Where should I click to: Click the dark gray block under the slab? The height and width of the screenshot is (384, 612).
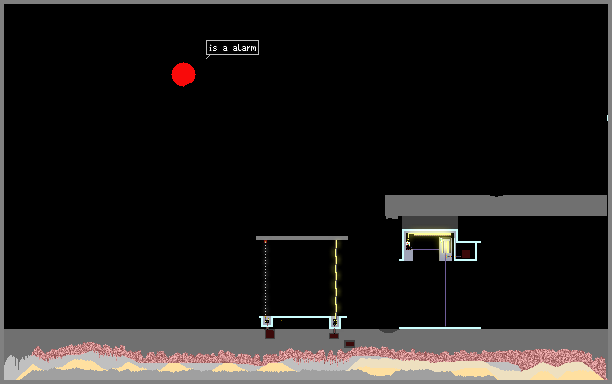(x=430, y=223)
